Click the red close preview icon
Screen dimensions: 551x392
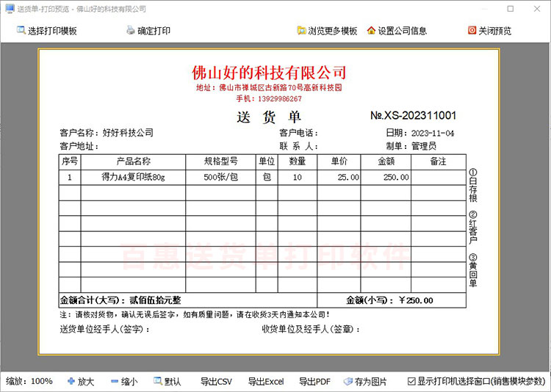click(472, 31)
